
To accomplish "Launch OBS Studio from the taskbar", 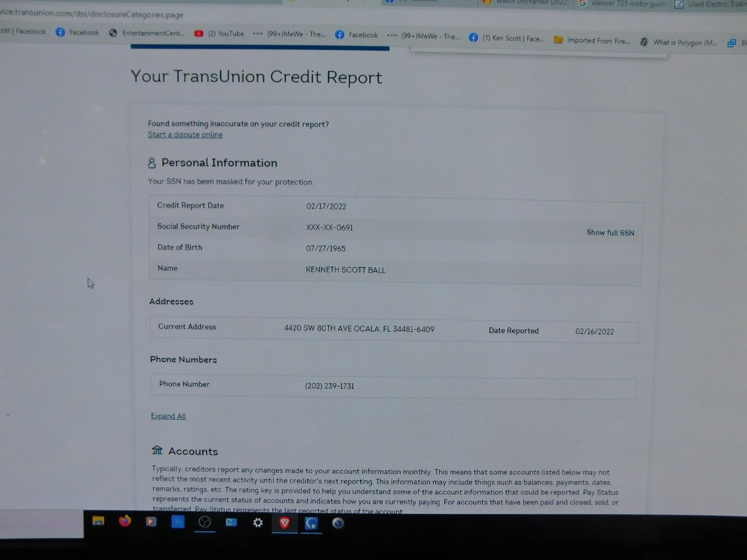I will (x=205, y=522).
